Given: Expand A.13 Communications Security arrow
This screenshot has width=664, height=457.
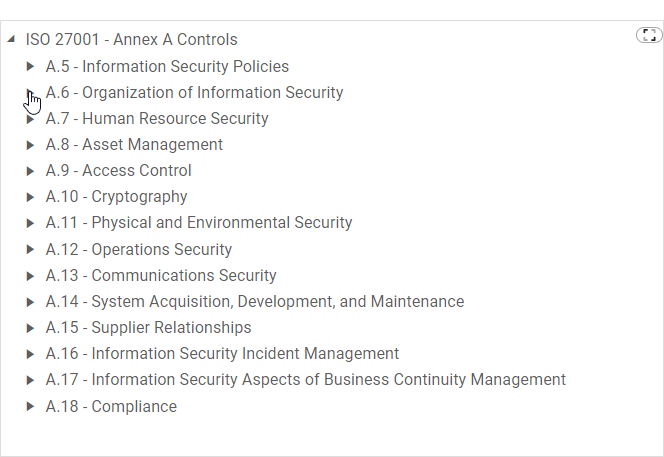Looking at the screenshot, I should (31, 276).
